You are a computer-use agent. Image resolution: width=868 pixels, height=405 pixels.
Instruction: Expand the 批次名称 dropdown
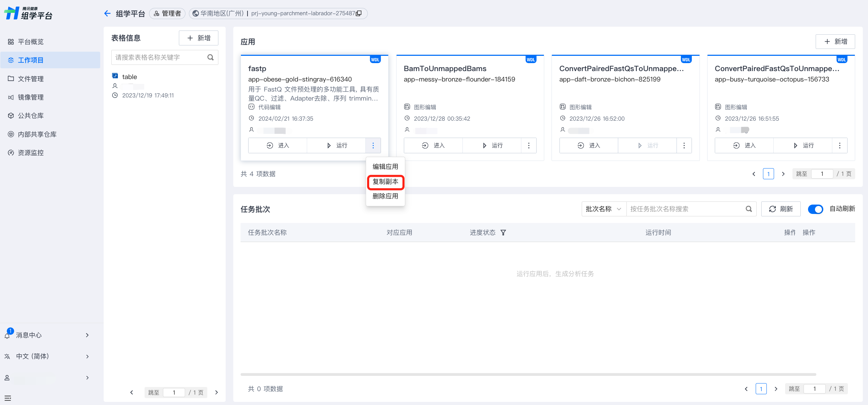coord(604,209)
